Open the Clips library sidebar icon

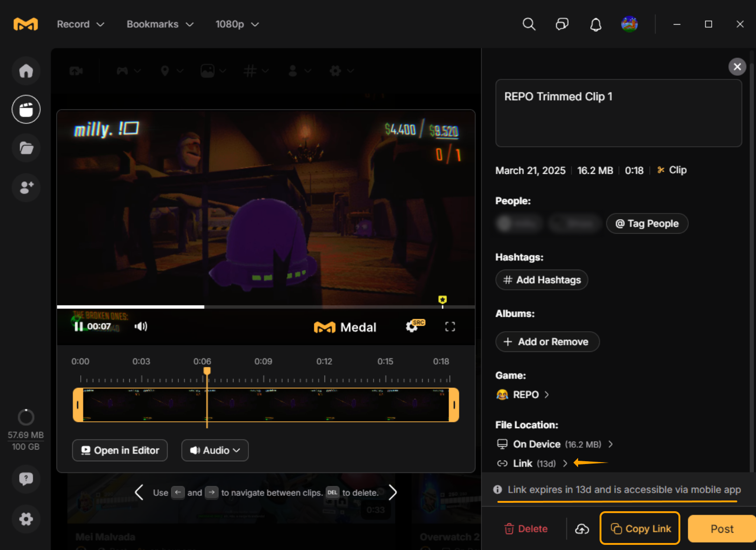pos(26,110)
